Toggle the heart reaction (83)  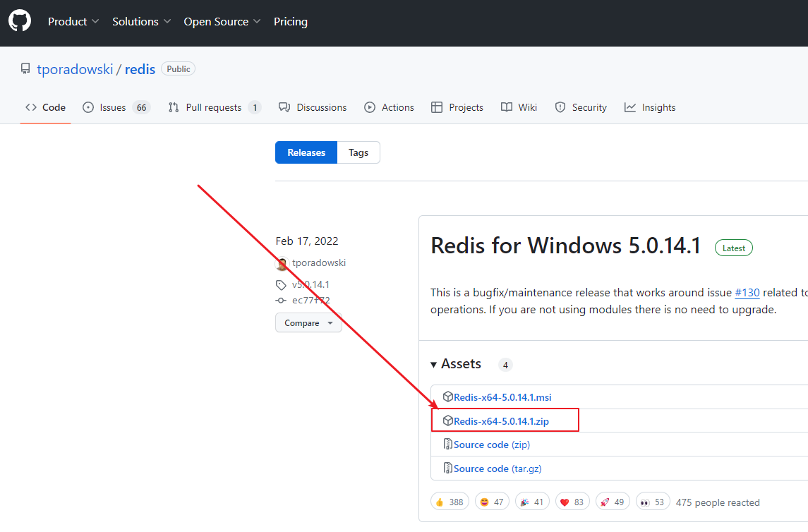572,502
